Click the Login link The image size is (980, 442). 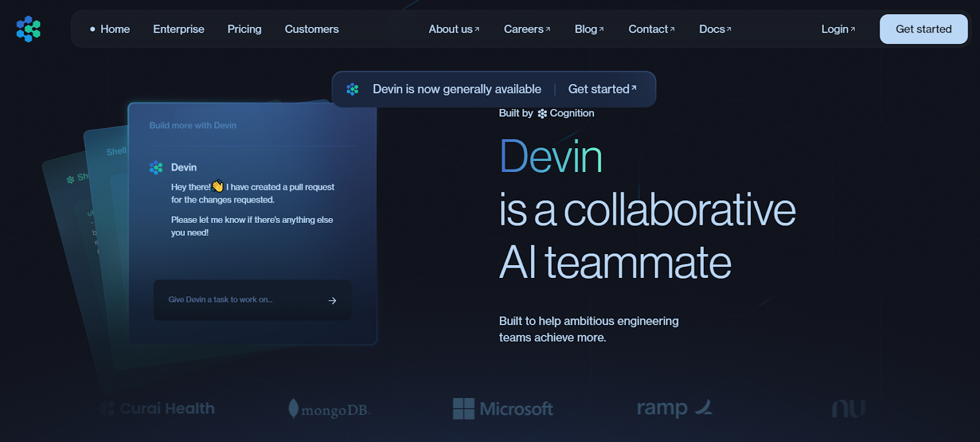click(x=837, y=29)
